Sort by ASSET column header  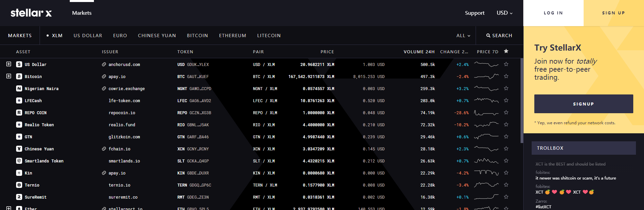pos(23,52)
